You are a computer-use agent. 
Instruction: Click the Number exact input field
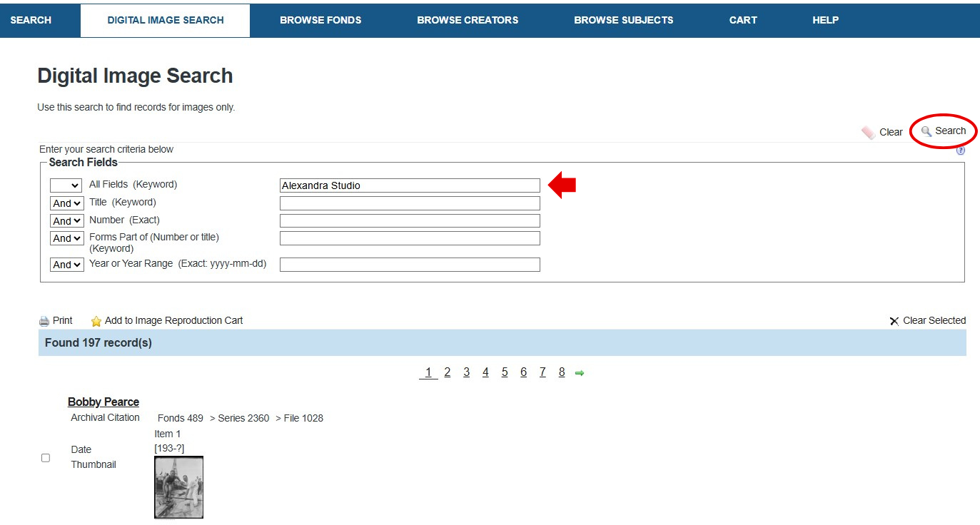click(x=410, y=221)
